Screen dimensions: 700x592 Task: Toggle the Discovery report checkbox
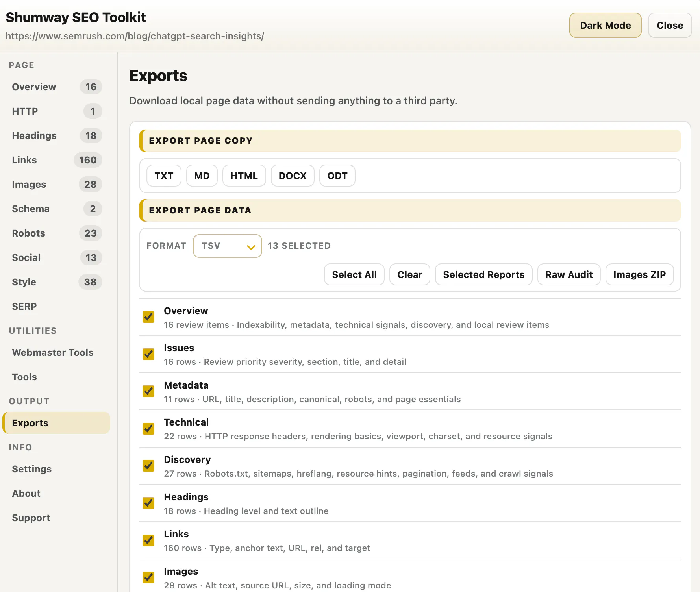coord(148,466)
